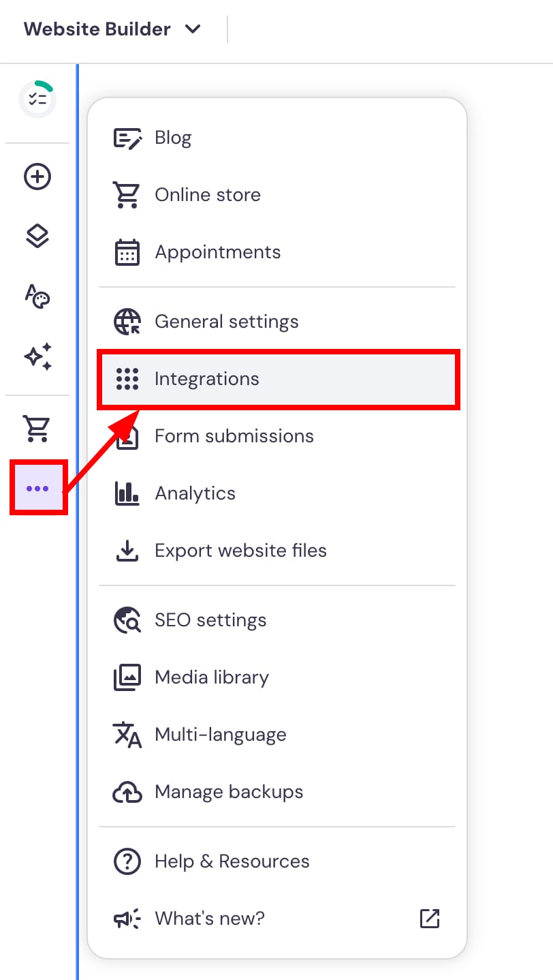Click the Add element plus icon
The height and width of the screenshot is (980, 553).
coord(37,177)
